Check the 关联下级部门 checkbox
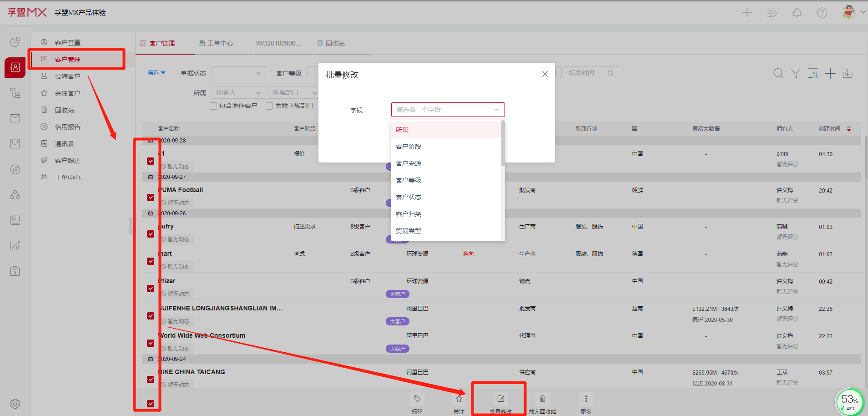 [269, 106]
